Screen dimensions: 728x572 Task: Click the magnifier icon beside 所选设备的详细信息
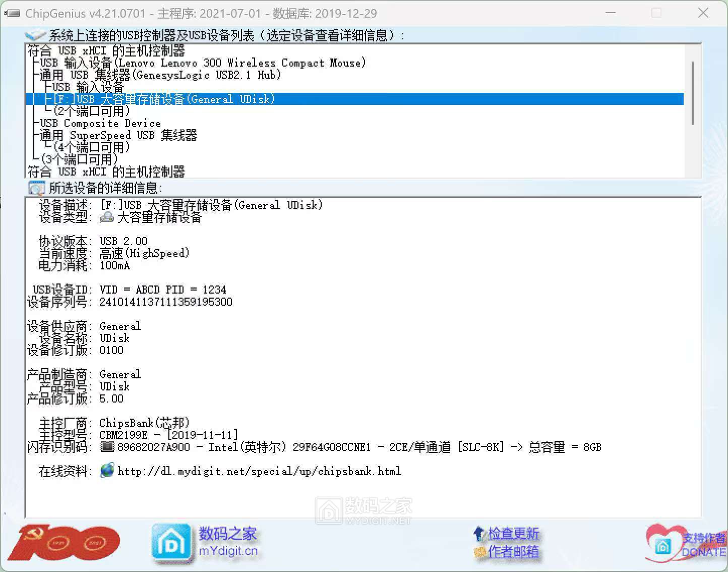(x=37, y=188)
